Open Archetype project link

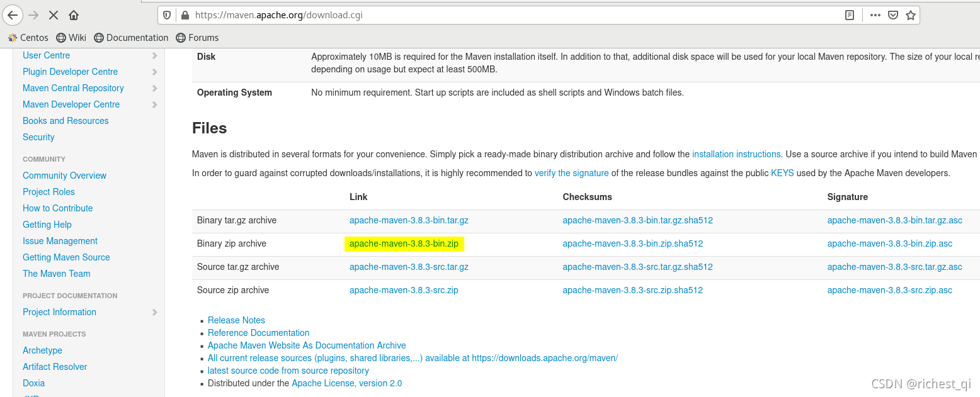tap(42, 350)
